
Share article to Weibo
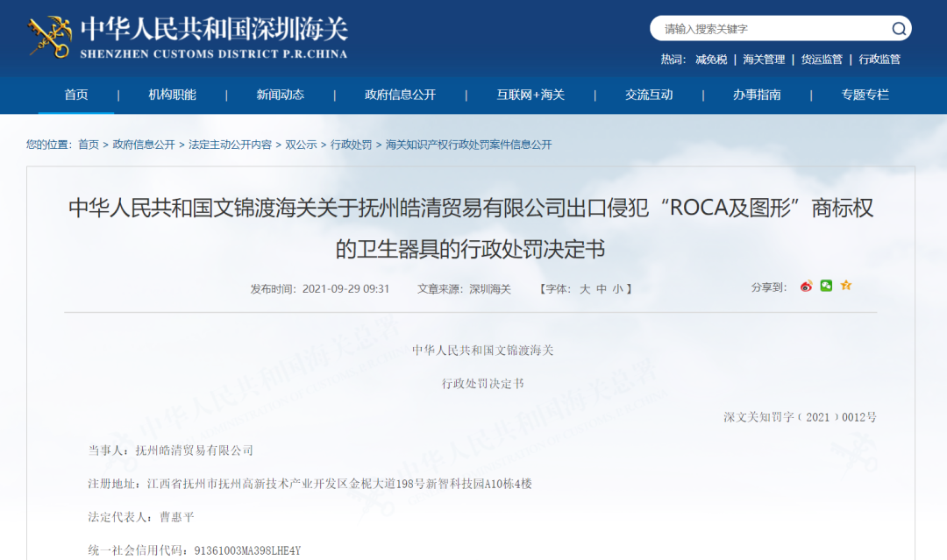click(807, 286)
